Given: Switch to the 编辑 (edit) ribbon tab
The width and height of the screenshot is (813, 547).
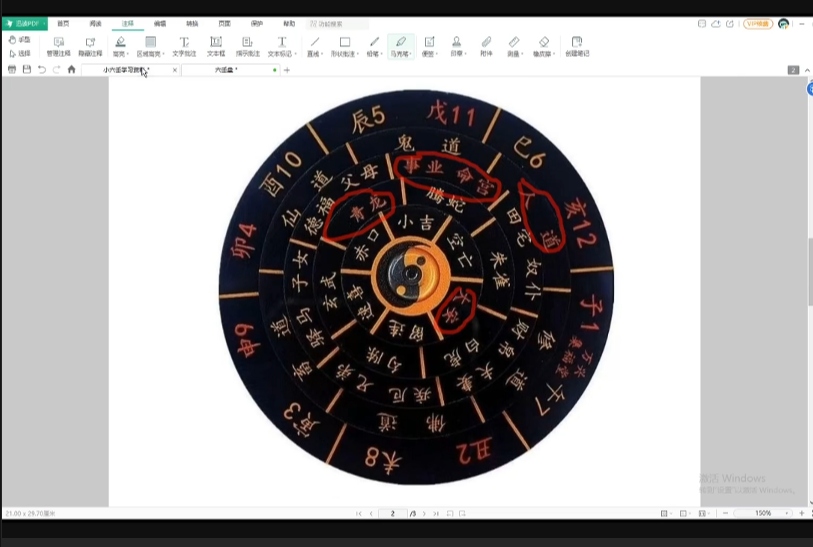Looking at the screenshot, I should pos(160,23).
